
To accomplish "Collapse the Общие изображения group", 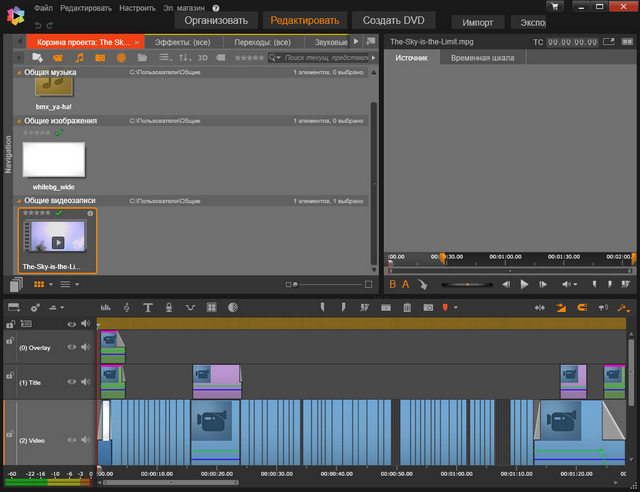I will coord(18,121).
